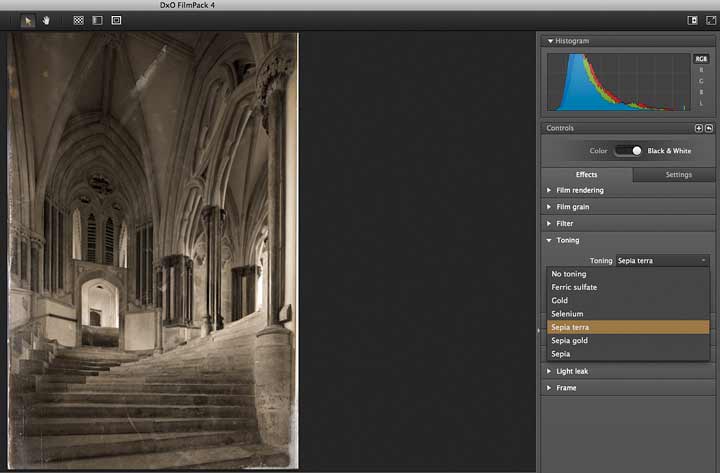
Task: Select the hand pan tool
Action: (46, 21)
